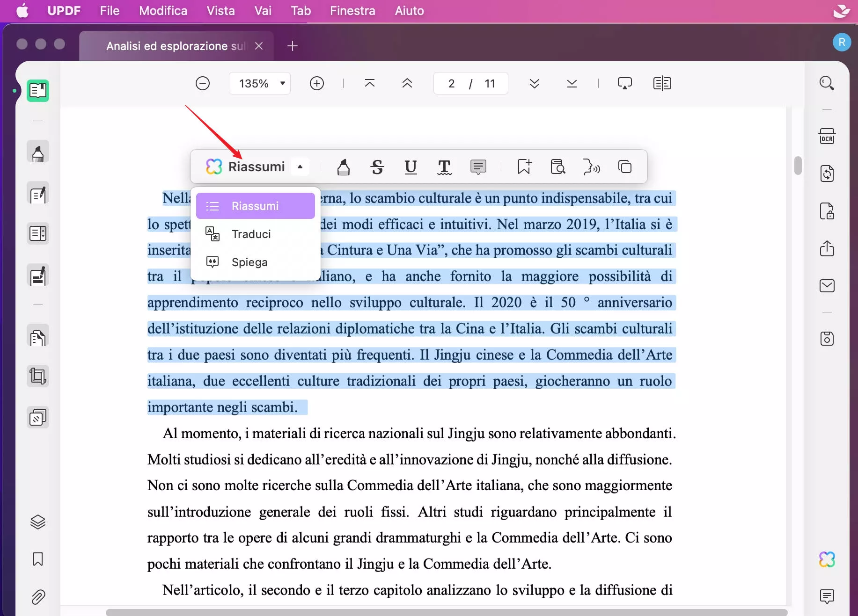858x616 pixels.
Task: Open the Protect PDF lock tool
Action: (x=827, y=211)
